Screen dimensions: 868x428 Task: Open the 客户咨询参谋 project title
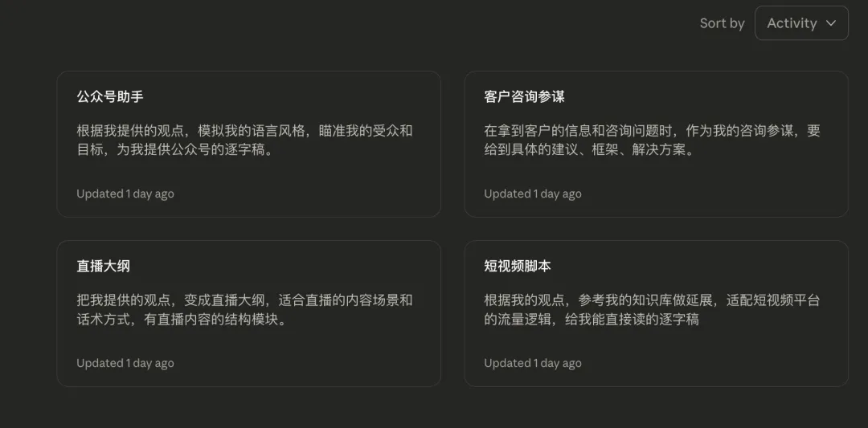pos(524,97)
